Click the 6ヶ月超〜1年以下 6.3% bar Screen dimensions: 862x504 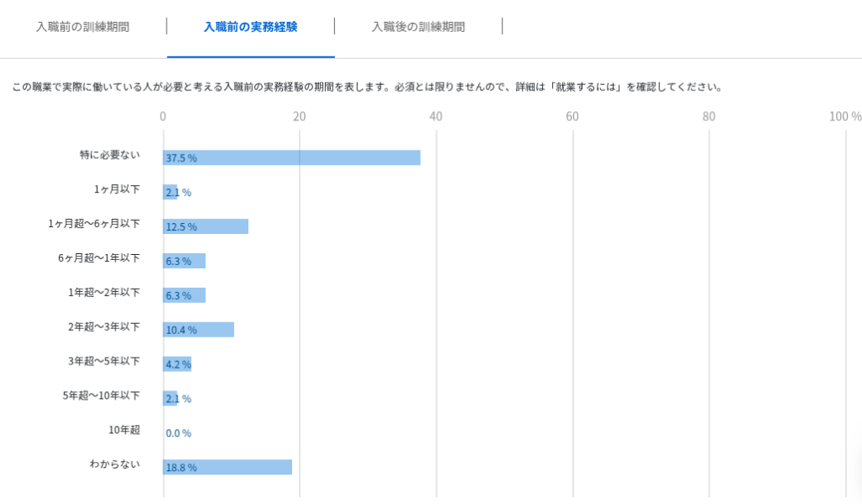pyautogui.click(x=185, y=261)
